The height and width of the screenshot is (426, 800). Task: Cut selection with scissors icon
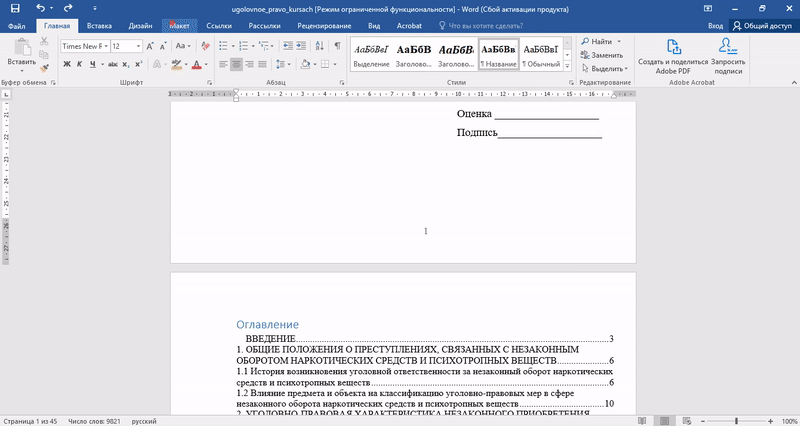click(44, 41)
